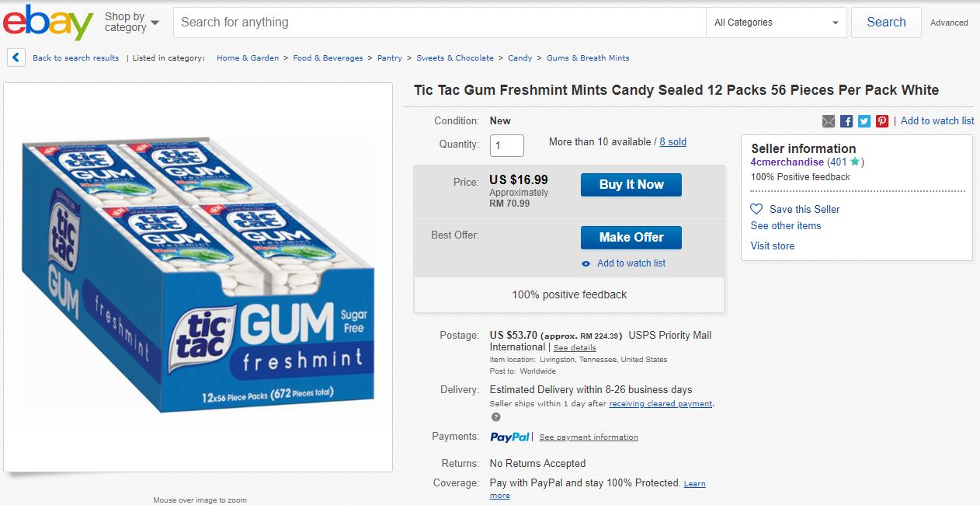Click the back arrow icon
Image resolution: width=980 pixels, height=505 pixels.
click(16, 57)
